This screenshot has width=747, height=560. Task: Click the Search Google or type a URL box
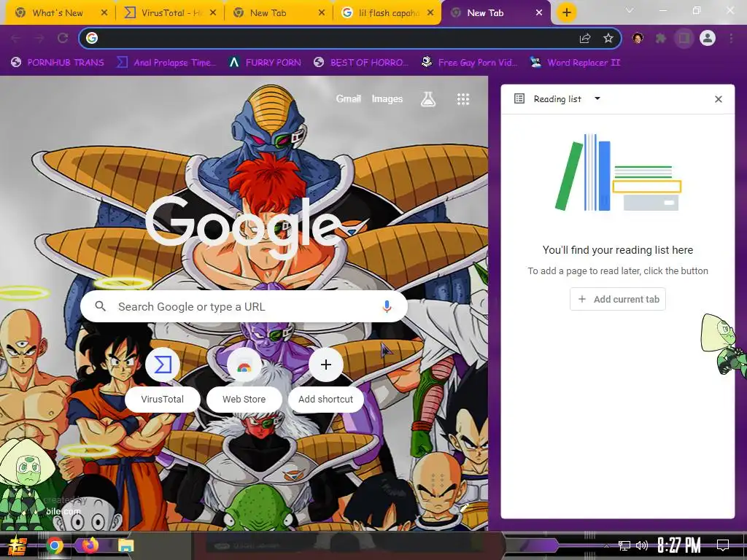pyautogui.click(x=244, y=307)
